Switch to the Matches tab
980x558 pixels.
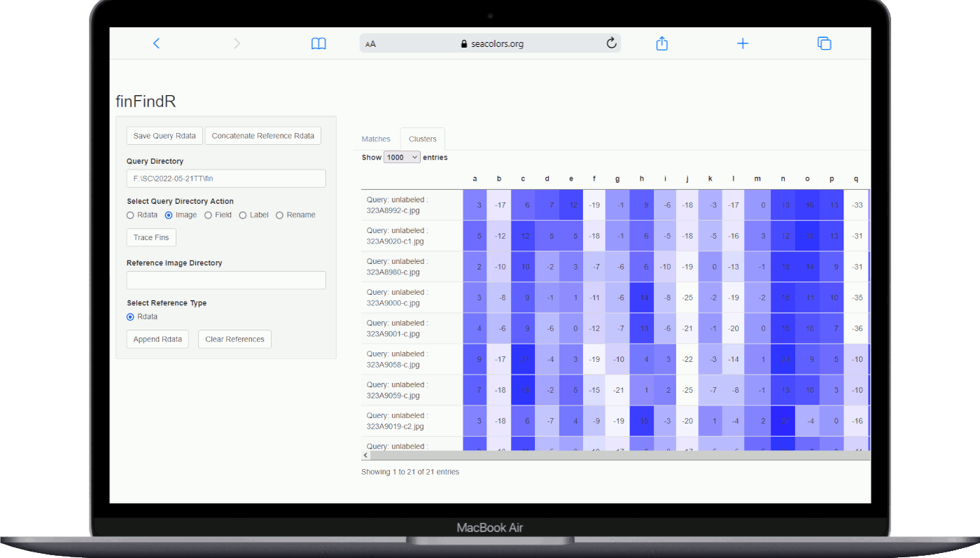coord(376,139)
